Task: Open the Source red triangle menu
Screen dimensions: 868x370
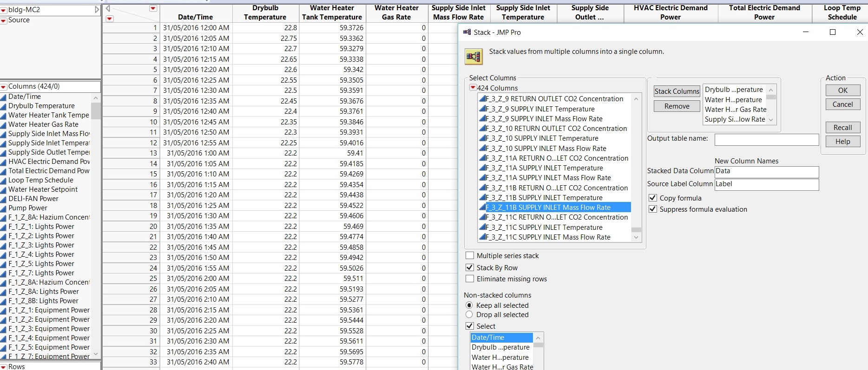Action: point(4,20)
